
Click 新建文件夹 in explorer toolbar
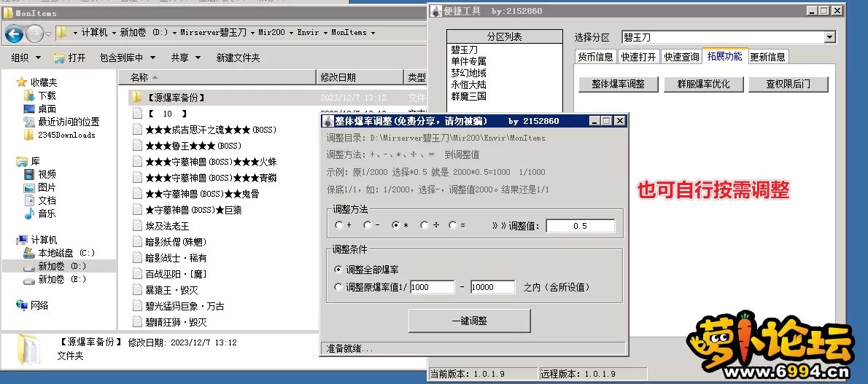coord(238,58)
